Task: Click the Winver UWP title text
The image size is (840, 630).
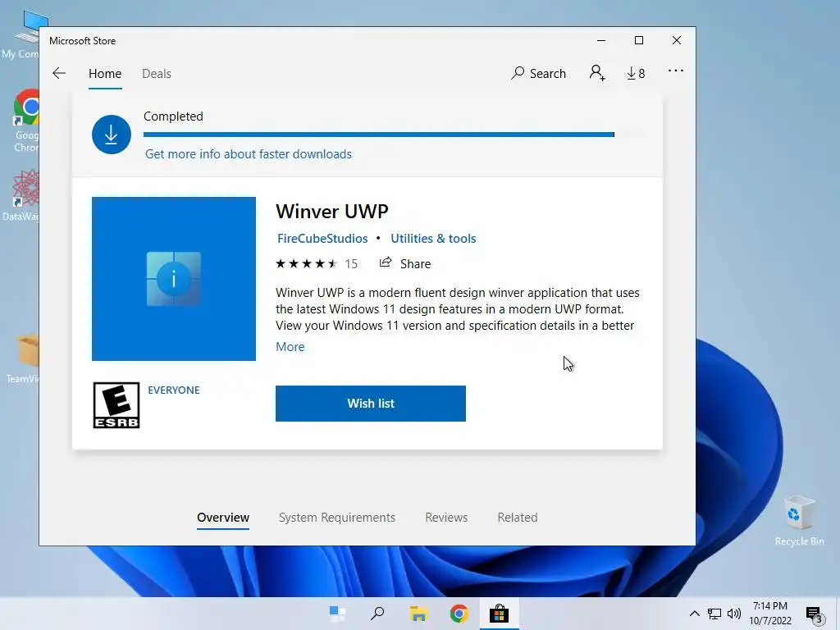Action: click(x=332, y=211)
